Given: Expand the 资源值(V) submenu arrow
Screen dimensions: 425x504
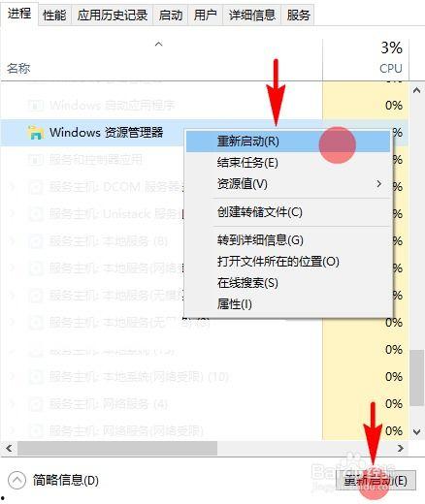Looking at the screenshot, I should point(378,184).
